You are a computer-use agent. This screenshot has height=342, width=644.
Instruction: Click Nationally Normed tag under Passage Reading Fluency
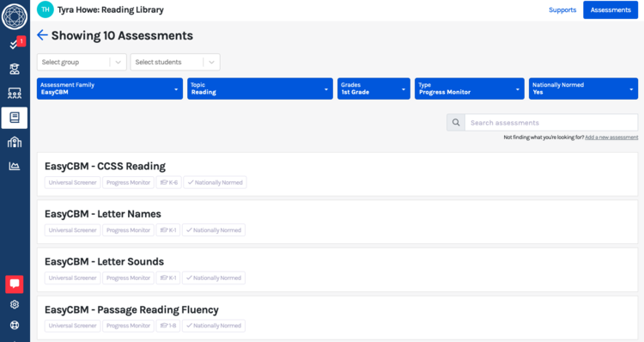pos(214,326)
